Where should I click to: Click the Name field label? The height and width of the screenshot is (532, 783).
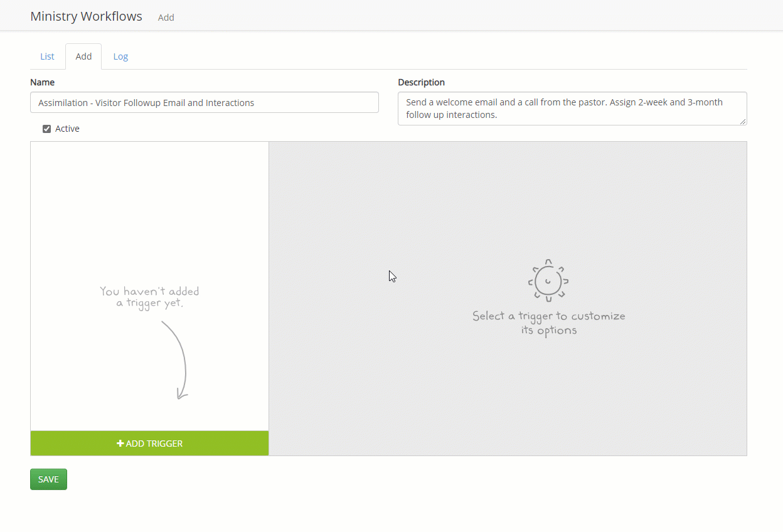[x=42, y=82]
